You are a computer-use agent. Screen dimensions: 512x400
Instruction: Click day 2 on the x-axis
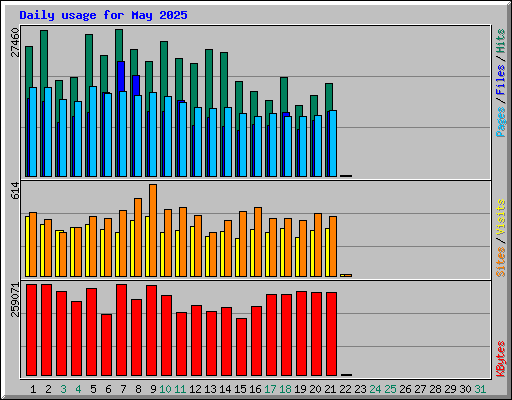(48, 389)
